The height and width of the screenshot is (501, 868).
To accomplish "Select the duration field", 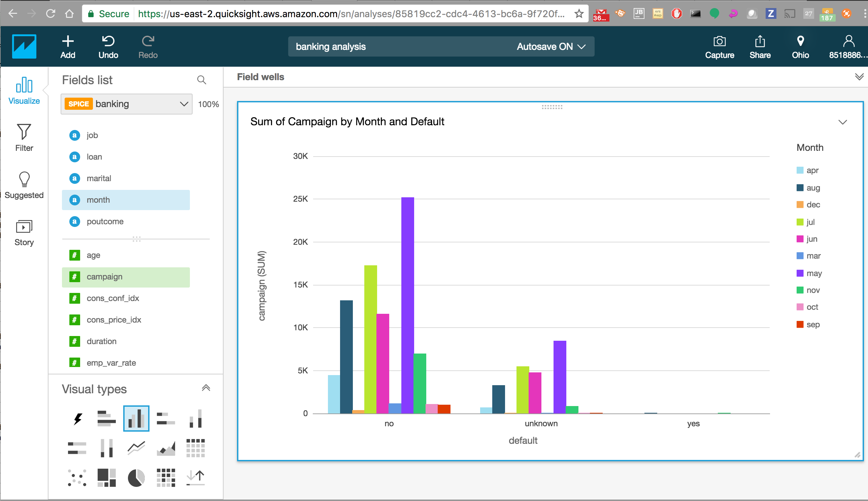I will tap(101, 341).
